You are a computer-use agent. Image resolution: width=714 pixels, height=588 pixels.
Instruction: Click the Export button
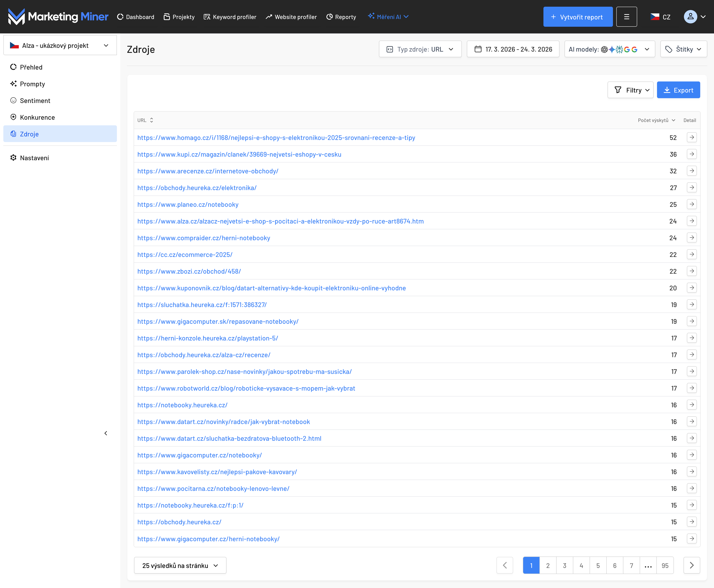(678, 90)
